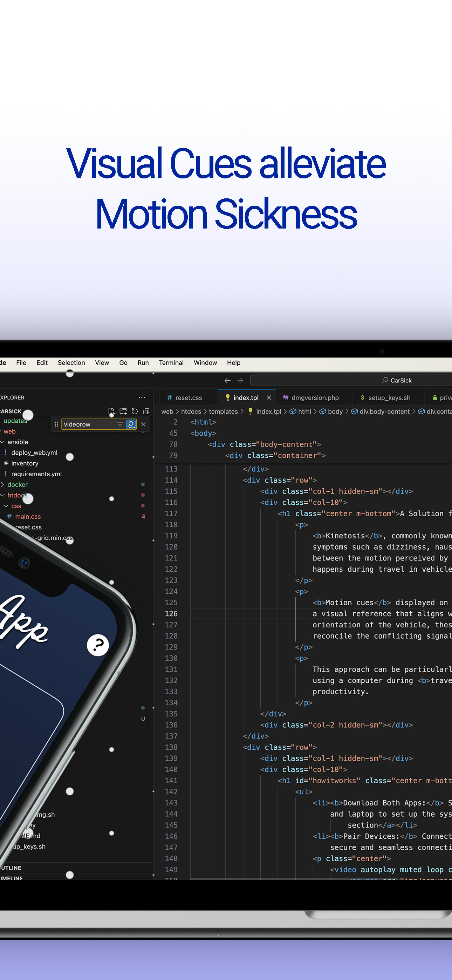Screen dimensions: 452x980
Task: Select the updates folder
Action: tap(15, 421)
